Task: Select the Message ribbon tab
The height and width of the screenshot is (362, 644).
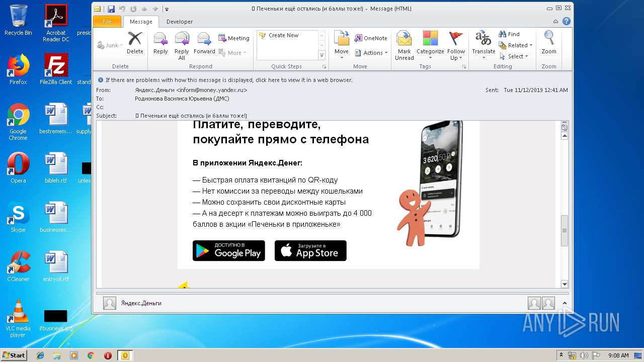Action: point(141,22)
